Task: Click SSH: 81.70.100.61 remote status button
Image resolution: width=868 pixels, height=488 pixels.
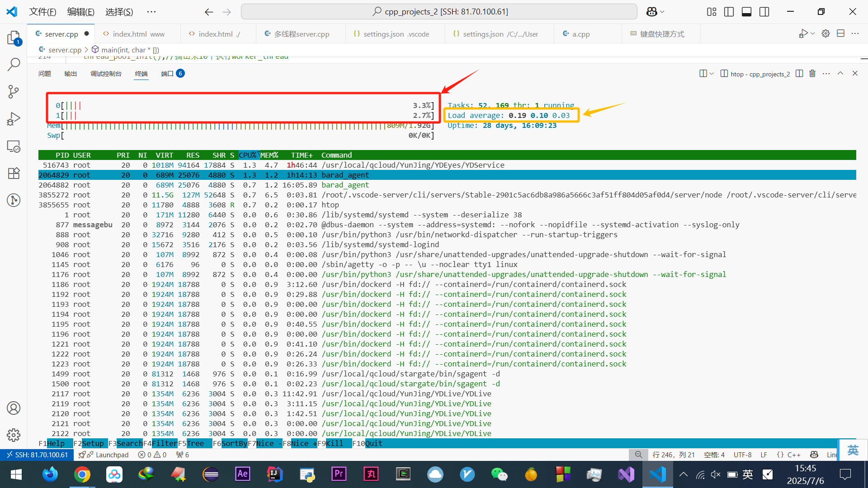Action: pos(37,455)
